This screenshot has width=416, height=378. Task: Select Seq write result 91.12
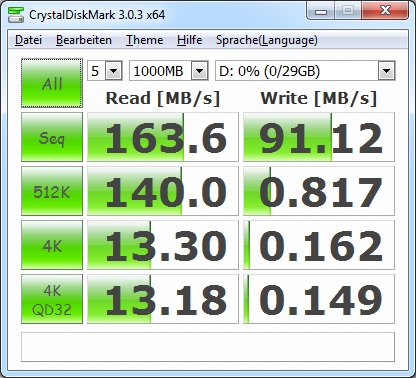click(319, 137)
